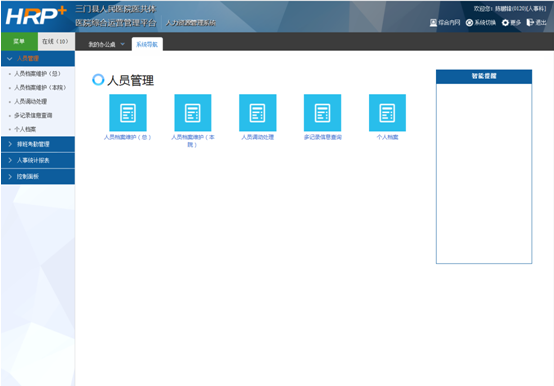The width and height of the screenshot is (554, 386).
Task: Open the 人员档案维护（本院） tile icon
Action: coord(193,113)
